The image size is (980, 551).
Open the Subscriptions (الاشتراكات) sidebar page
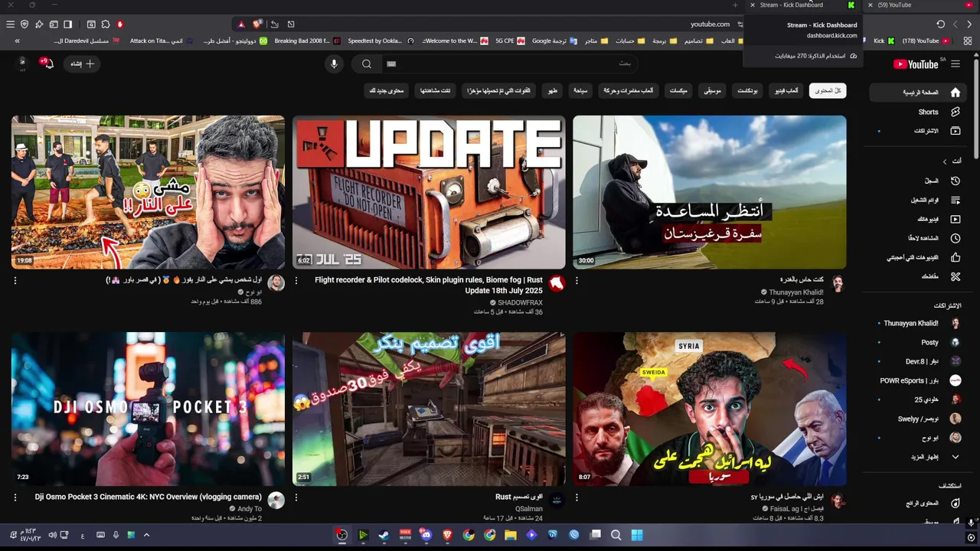[919, 131]
